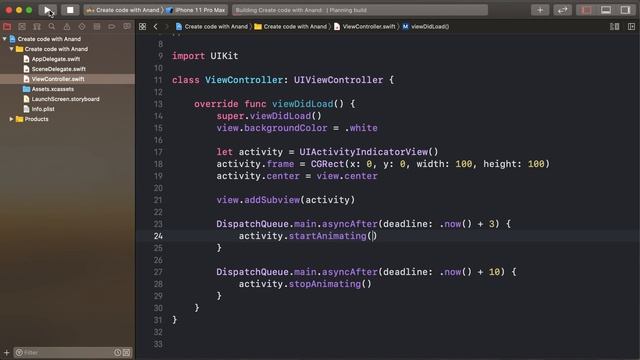Expand the Products folder
This screenshot has width=640, height=360.
11,119
